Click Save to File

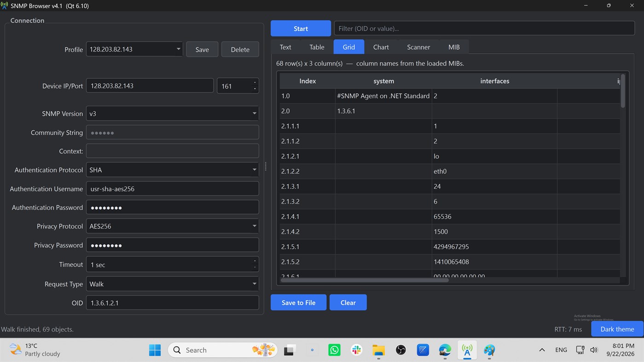click(x=298, y=303)
